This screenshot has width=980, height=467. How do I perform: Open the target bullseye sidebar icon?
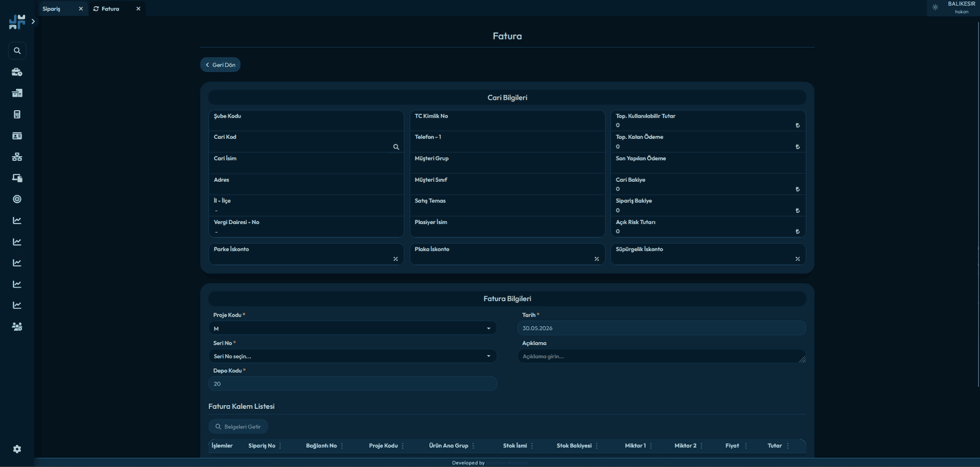17,199
